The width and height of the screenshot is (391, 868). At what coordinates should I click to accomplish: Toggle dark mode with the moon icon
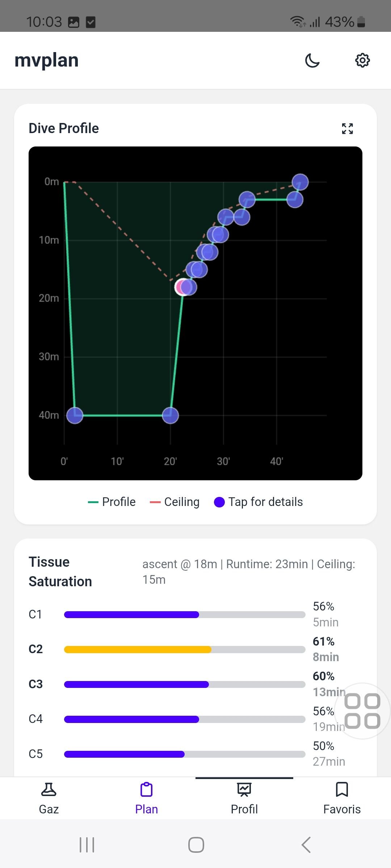point(312,60)
